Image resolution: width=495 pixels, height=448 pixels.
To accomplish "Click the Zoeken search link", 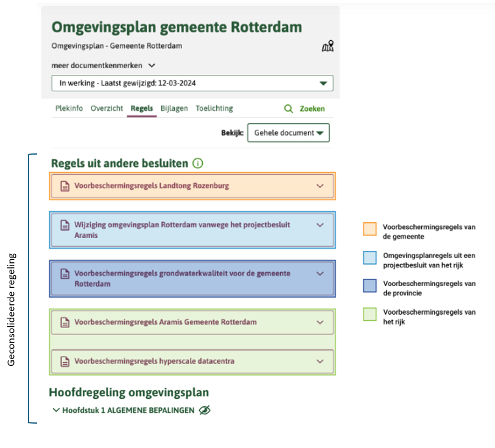I will coord(312,109).
